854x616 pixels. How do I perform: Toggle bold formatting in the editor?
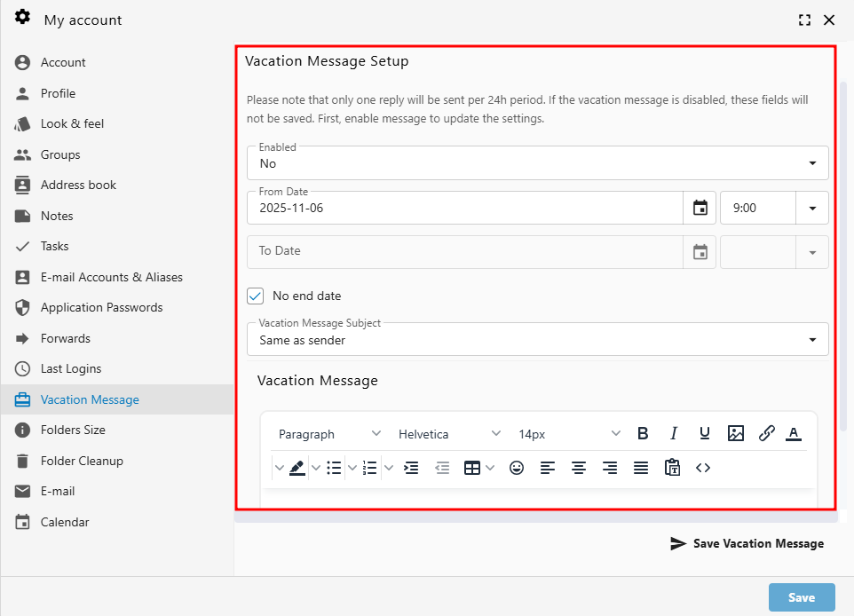click(643, 433)
